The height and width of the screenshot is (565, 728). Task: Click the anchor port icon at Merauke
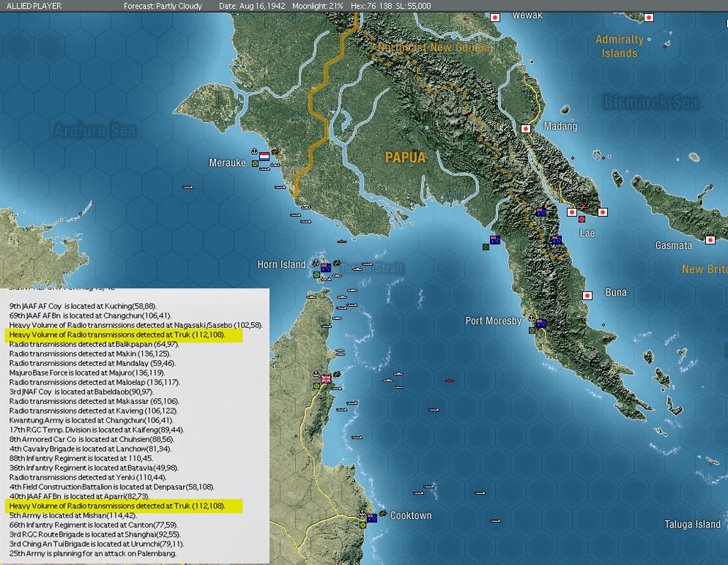tap(254, 151)
